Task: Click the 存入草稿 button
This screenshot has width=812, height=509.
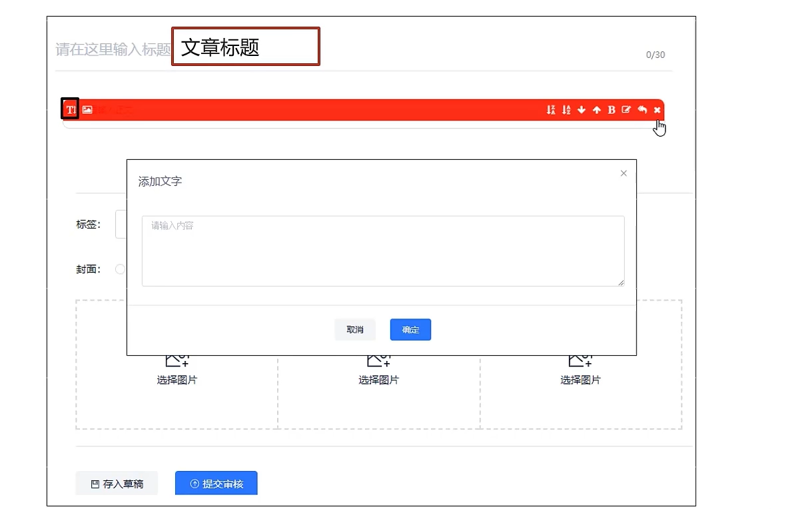Action: pos(117,484)
